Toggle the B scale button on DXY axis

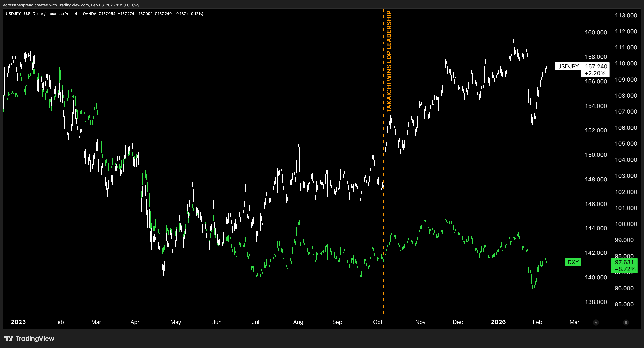pos(626,322)
